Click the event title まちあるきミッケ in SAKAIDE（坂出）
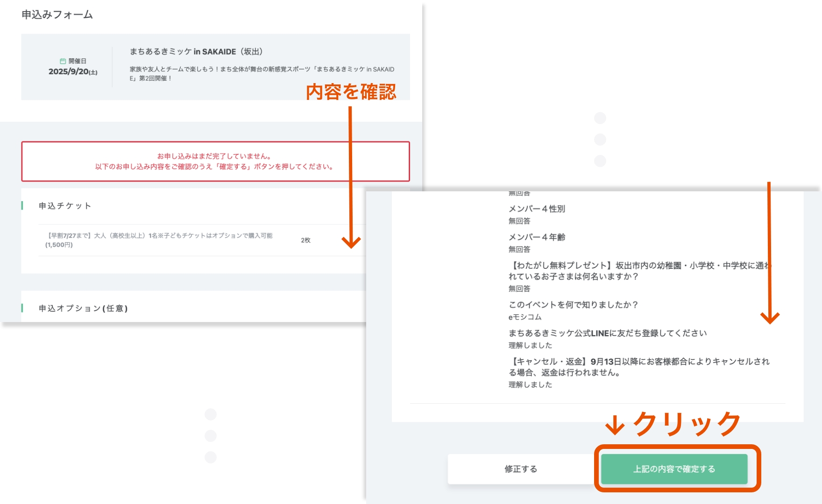 tap(196, 51)
